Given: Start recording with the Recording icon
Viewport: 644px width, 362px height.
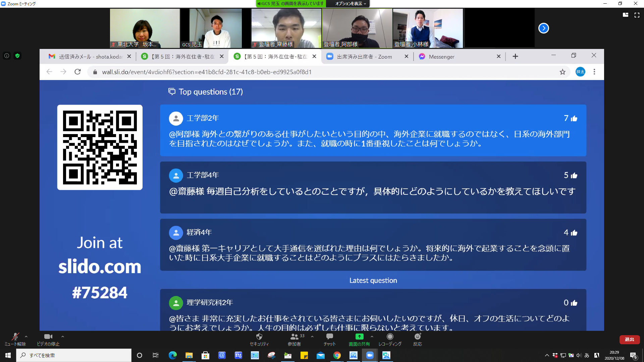Looking at the screenshot, I should pos(390,339).
